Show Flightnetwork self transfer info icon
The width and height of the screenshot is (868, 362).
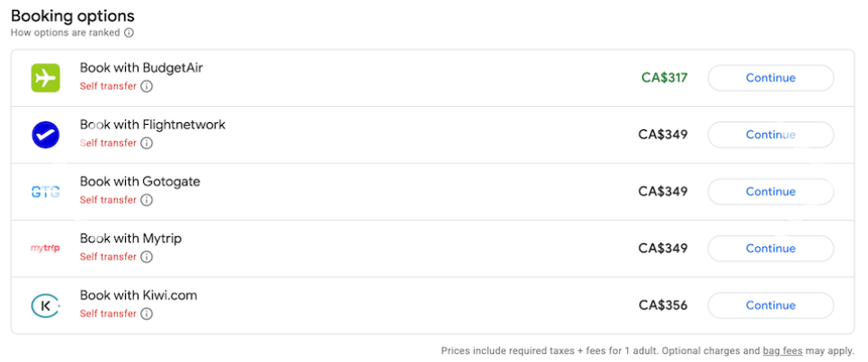click(x=146, y=143)
